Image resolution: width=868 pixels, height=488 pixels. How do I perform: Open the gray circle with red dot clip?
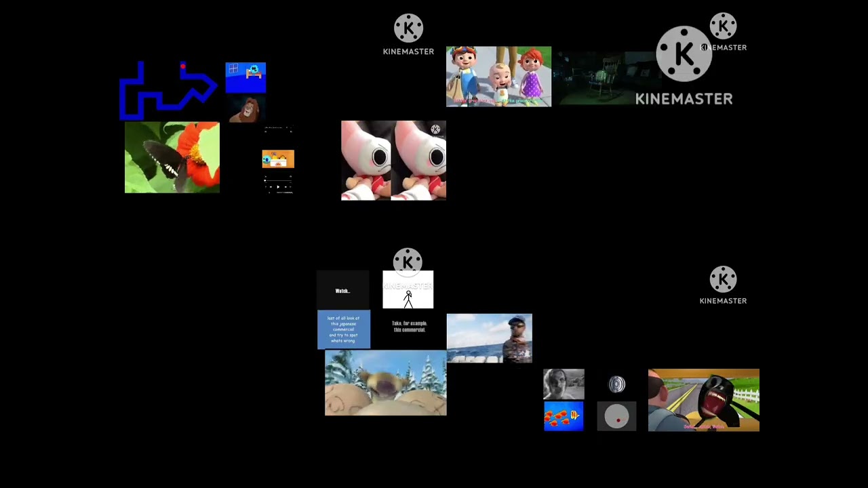[616, 417]
